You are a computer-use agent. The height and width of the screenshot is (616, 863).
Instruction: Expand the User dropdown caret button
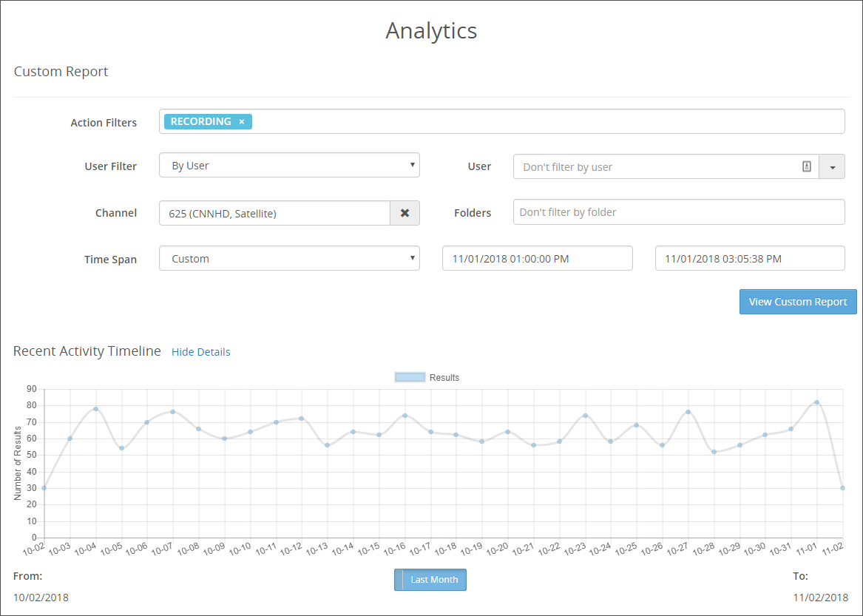[x=832, y=167]
